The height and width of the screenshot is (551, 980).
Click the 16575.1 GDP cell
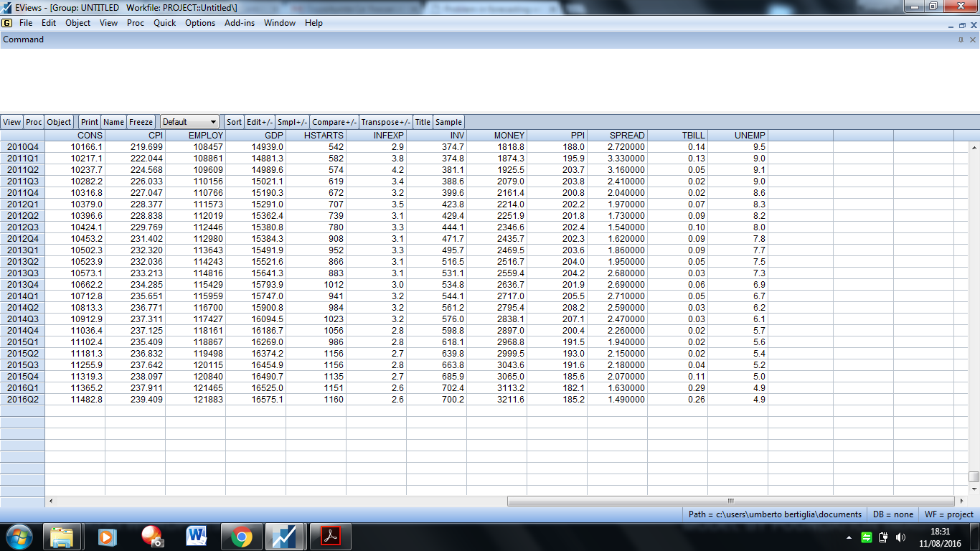(255, 400)
